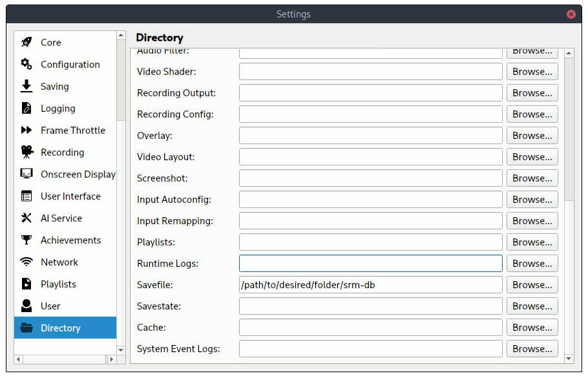Click the right panel scrollbar down arrow

tap(569, 357)
